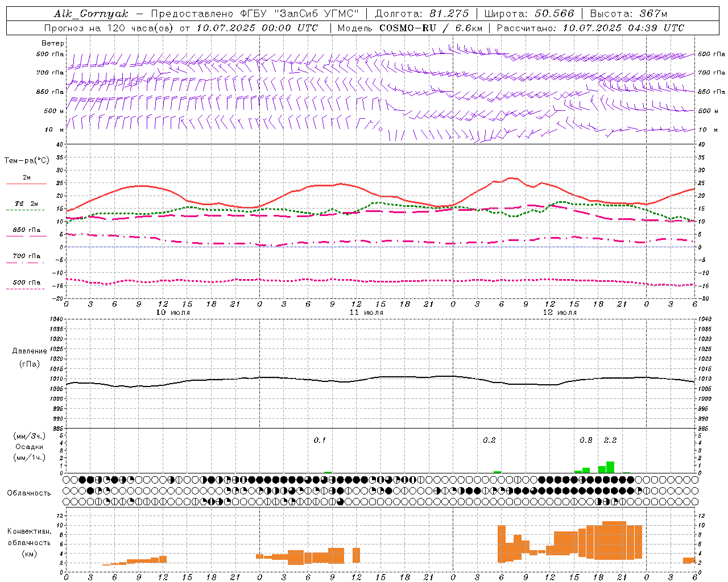The image size is (728, 582).
Task: Select the provider text ФГБУ "ЗапСиб УГМС"
Action: [299, 14]
